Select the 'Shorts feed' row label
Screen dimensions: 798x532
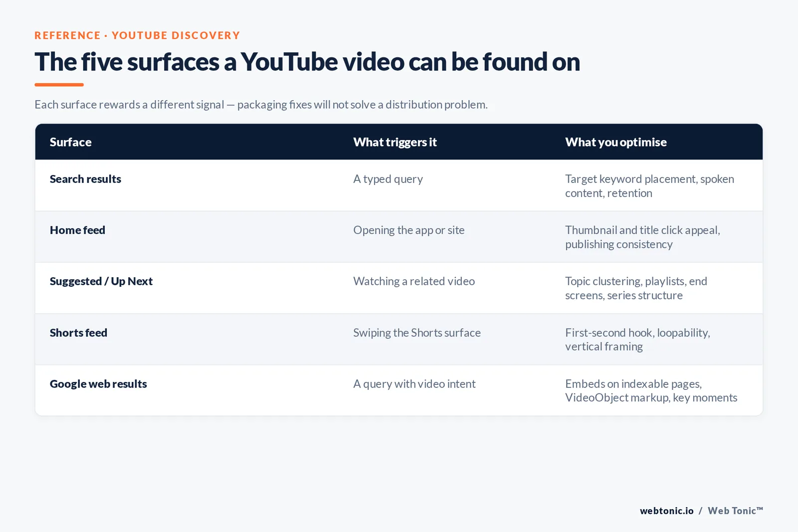[x=78, y=333]
